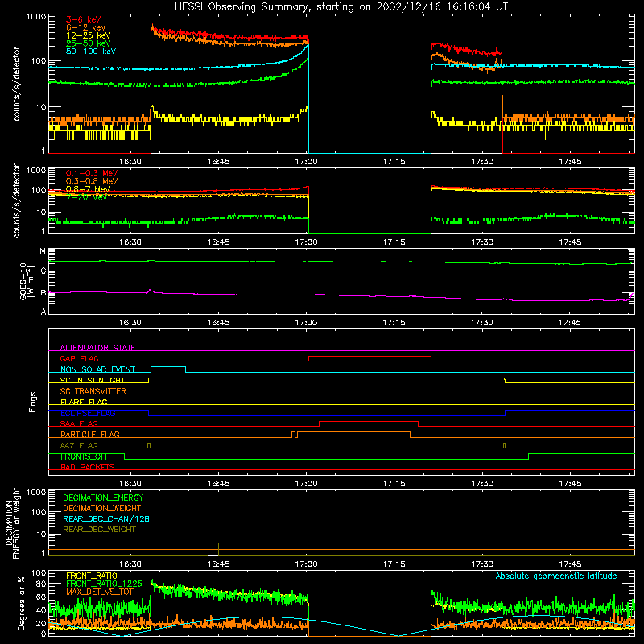The width and height of the screenshot is (644, 644).
Task: Click the ECLIPSE_FLAG label
Action: (x=88, y=413)
